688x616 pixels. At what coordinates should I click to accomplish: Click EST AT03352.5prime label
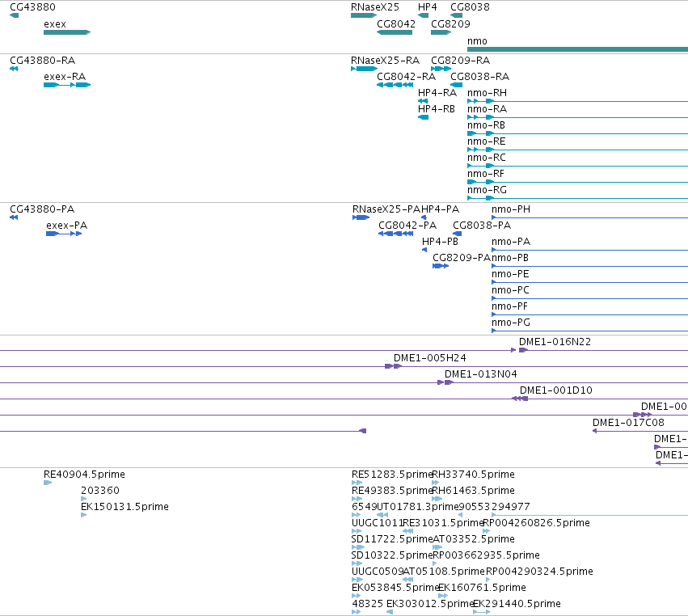474,539
